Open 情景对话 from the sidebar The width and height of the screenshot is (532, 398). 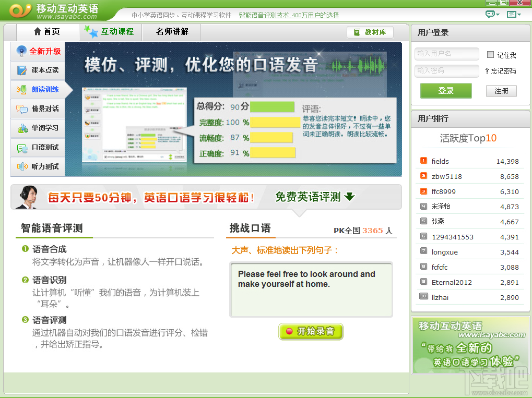tap(38, 109)
